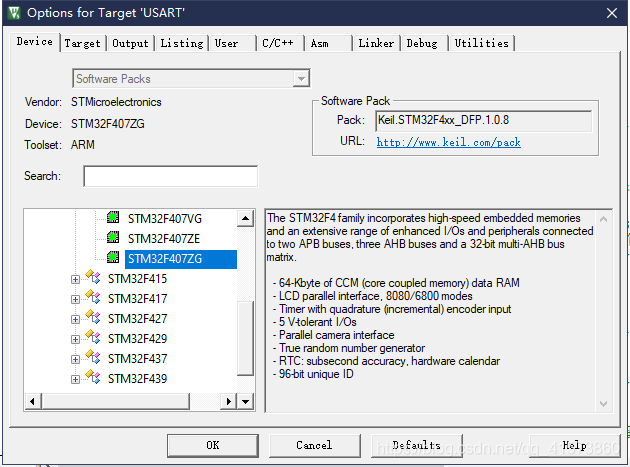Click device list scroll left arrow
This screenshot has width=630, height=467.
pyautogui.click(x=33, y=401)
